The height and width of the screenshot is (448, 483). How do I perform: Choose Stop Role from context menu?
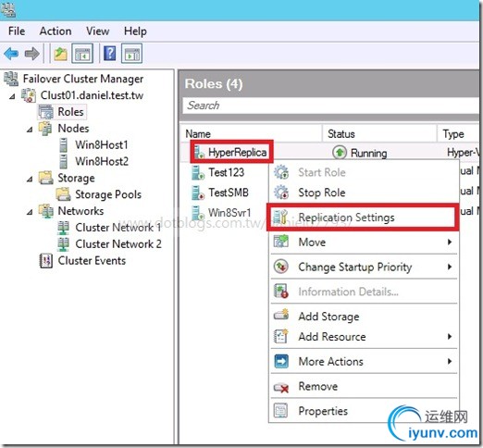coord(364,193)
